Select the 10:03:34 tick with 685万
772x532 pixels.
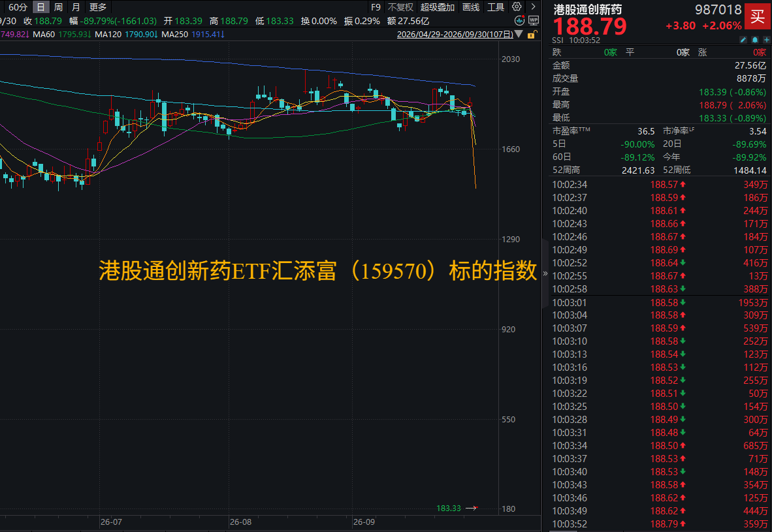(x=659, y=446)
